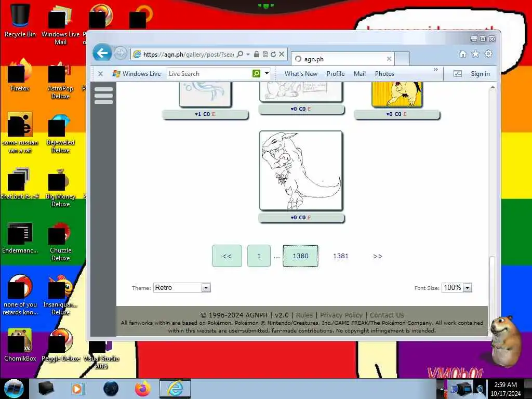Open the Tools gear icon

coord(488,54)
